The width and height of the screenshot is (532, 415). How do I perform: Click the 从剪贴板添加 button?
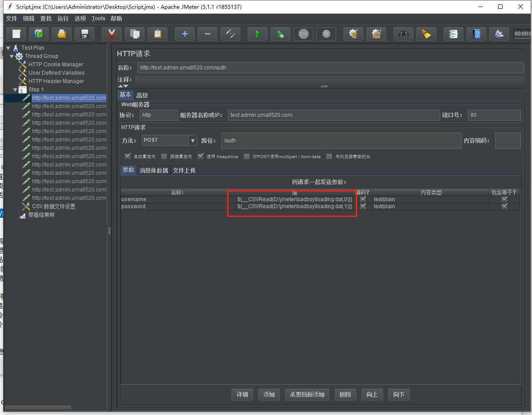(307, 394)
